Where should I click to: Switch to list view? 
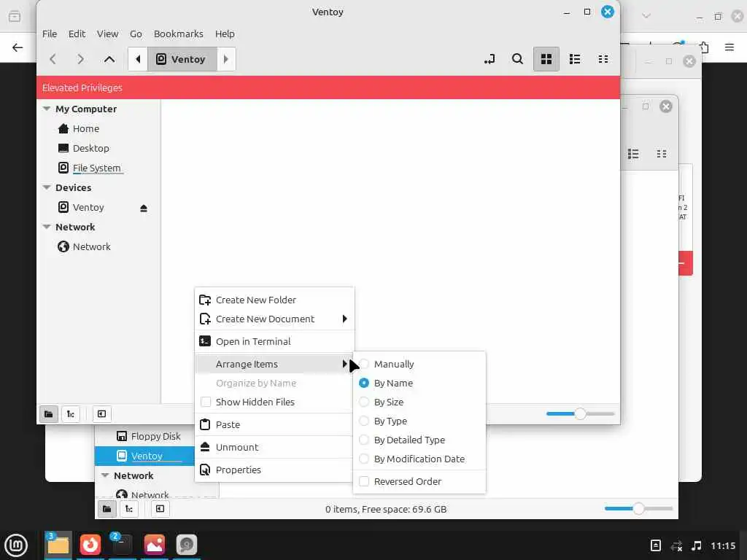pos(575,59)
